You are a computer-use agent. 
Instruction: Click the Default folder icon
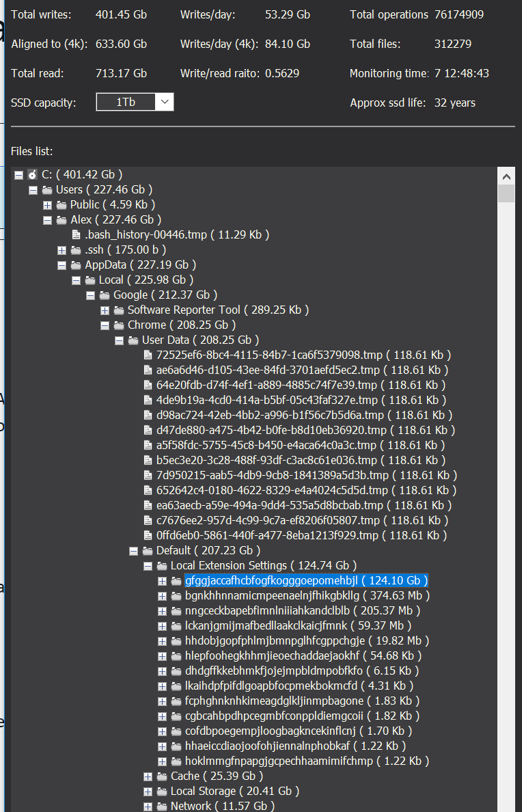pos(148,550)
